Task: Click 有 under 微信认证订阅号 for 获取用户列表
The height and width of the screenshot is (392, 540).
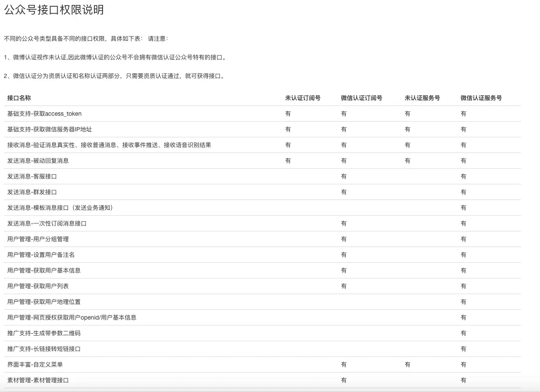Action: pyautogui.click(x=344, y=286)
